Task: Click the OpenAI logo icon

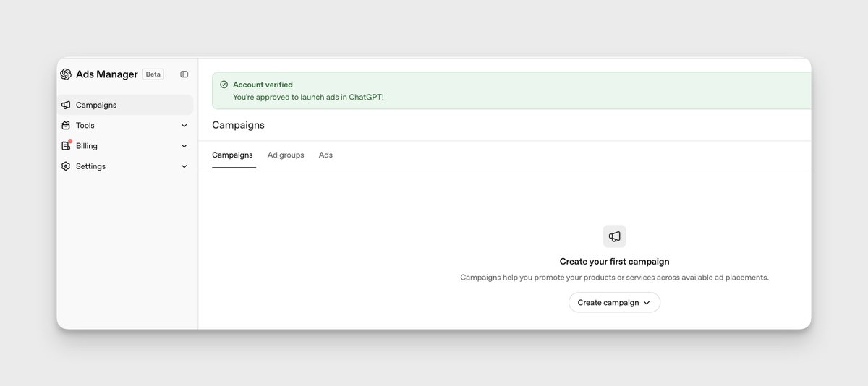Action: point(66,74)
